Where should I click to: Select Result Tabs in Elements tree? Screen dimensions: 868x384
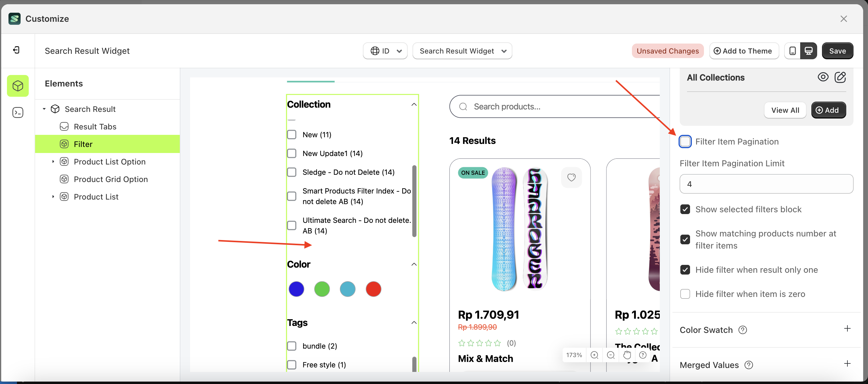click(x=95, y=127)
